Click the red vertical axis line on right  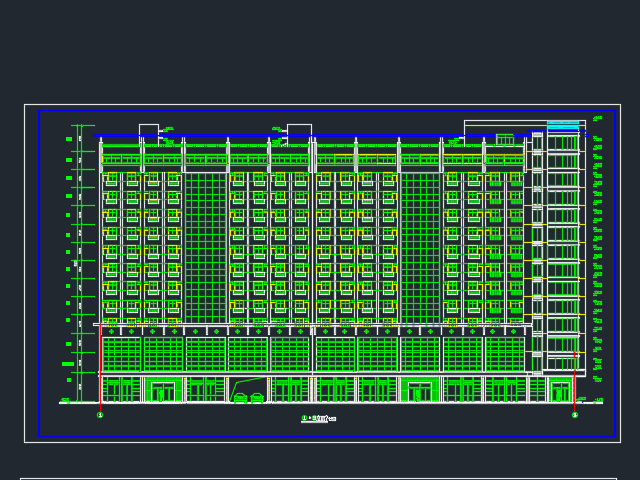click(575, 380)
